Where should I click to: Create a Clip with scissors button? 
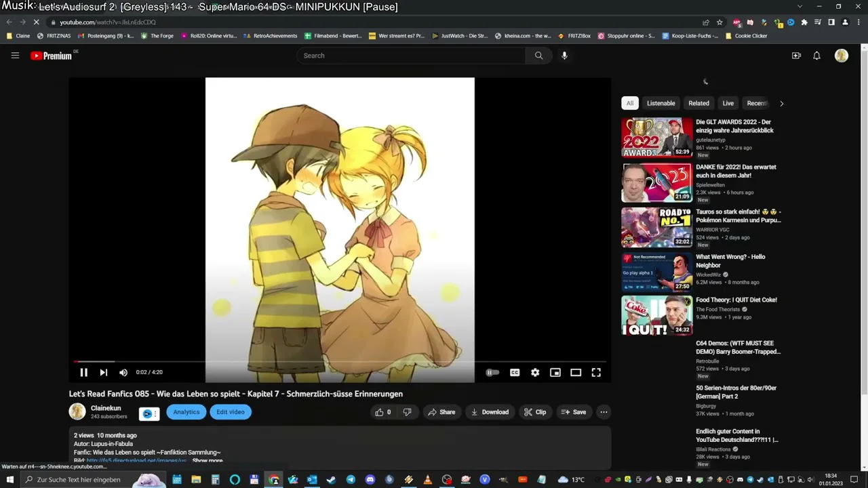(536, 412)
